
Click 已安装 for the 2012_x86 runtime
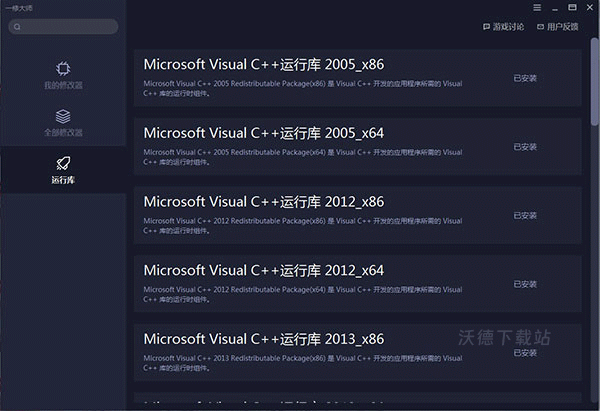(525, 215)
